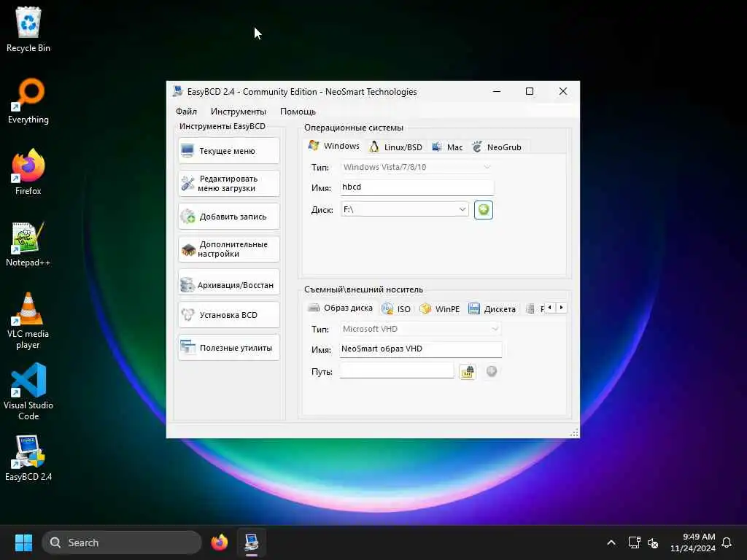The width and height of the screenshot is (747, 560).
Task: Click green add entry icon beside Диск
Action: pos(484,210)
